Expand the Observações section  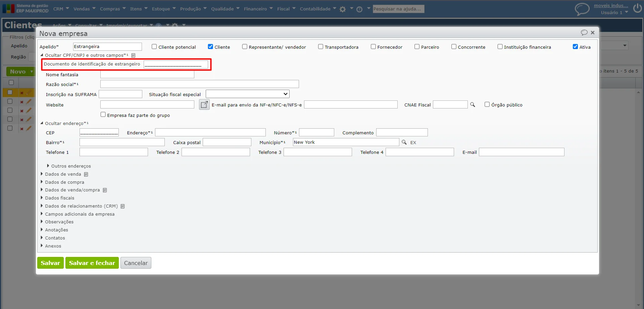click(x=42, y=222)
